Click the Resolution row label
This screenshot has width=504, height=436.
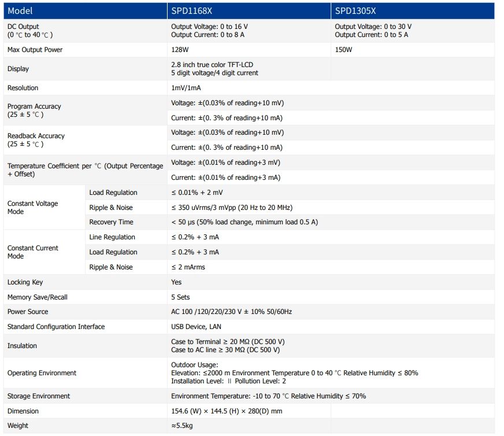pos(23,88)
